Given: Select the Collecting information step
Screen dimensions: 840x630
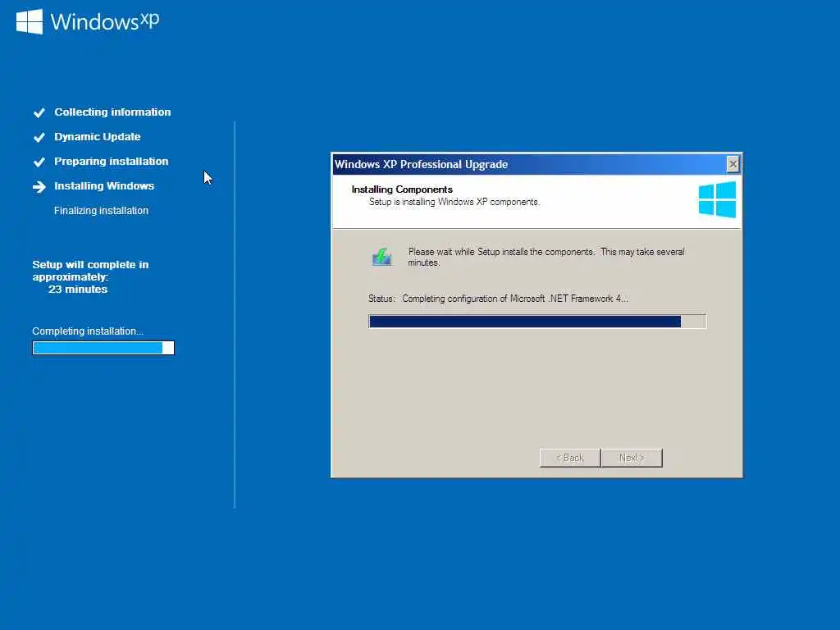Looking at the screenshot, I should coord(112,112).
